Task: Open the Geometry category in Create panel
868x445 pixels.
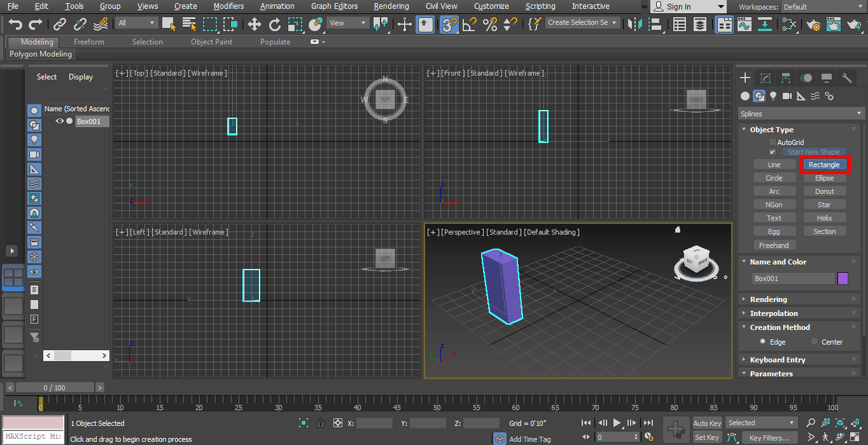Action: click(x=745, y=96)
